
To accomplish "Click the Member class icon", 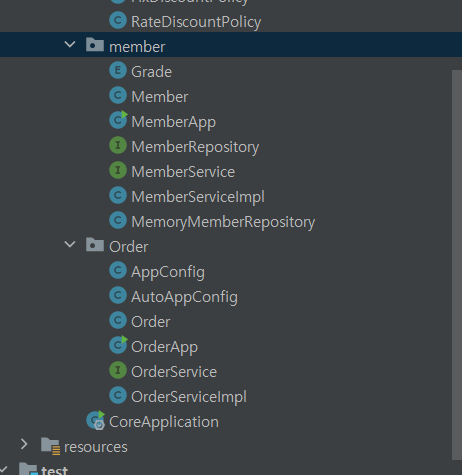I will pyautogui.click(x=118, y=95).
